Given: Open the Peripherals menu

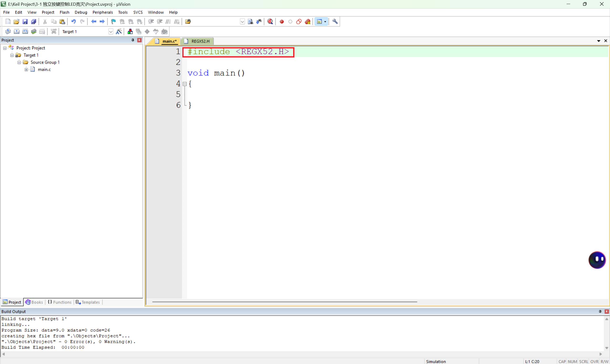Looking at the screenshot, I should pyautogui.click(x=103, y=12).
